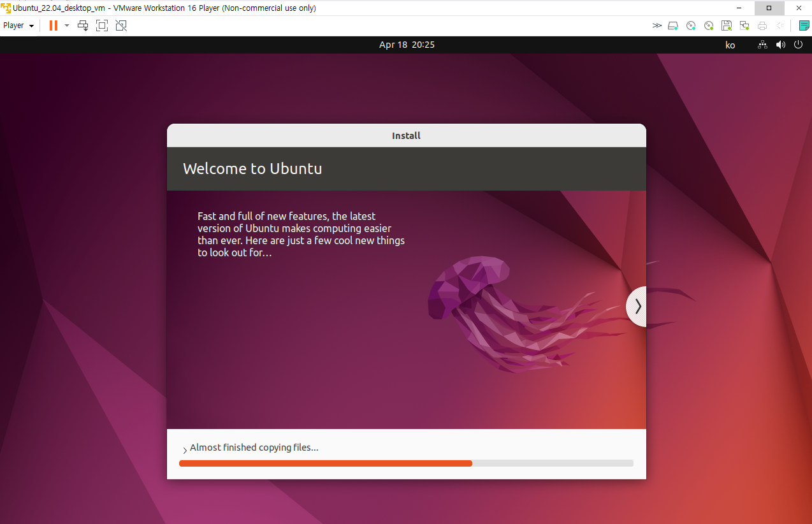Click the network adapter device icon
812x524 pixels.
[744, 25]
